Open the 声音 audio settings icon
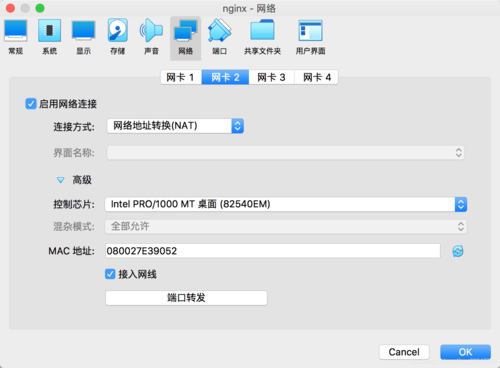This screenshot has width=500, height=368. tap(151, 37)
